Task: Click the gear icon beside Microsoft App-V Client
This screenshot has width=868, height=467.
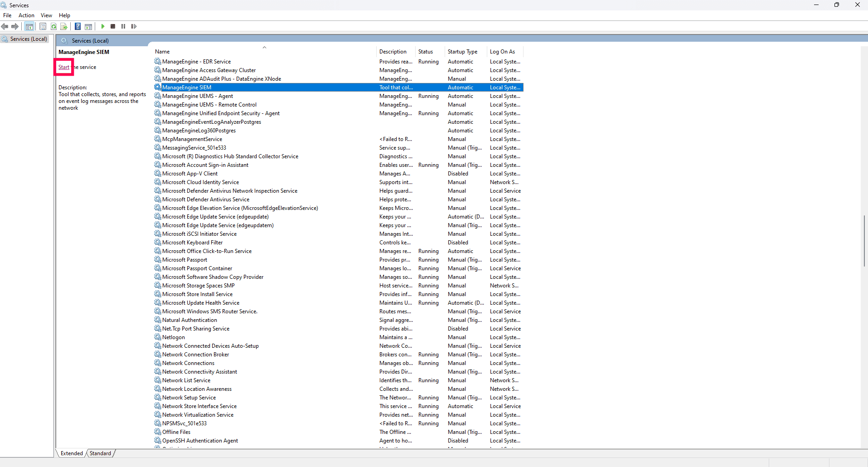Action: [x=158, y=173]
